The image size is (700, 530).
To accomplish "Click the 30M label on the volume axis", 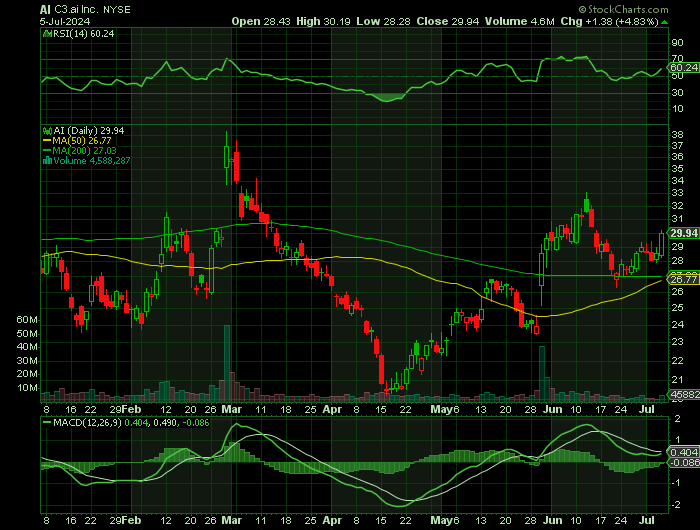I will tap(27, 361).
